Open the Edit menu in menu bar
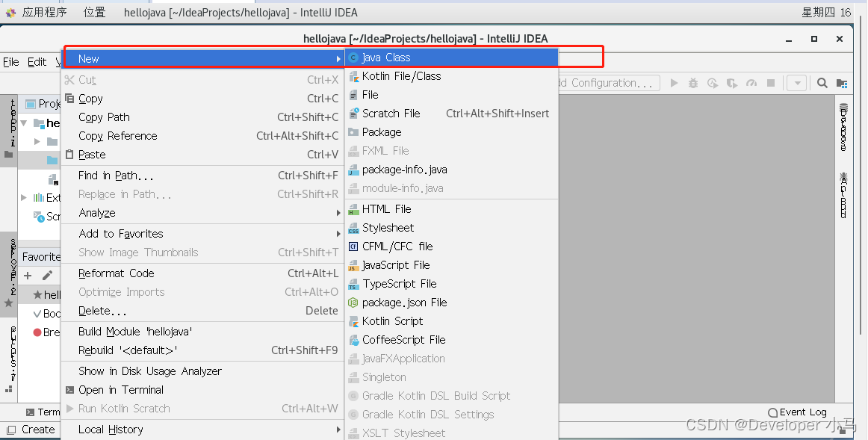This screenshot has height=440, width=868. click(x=37, y=62)
